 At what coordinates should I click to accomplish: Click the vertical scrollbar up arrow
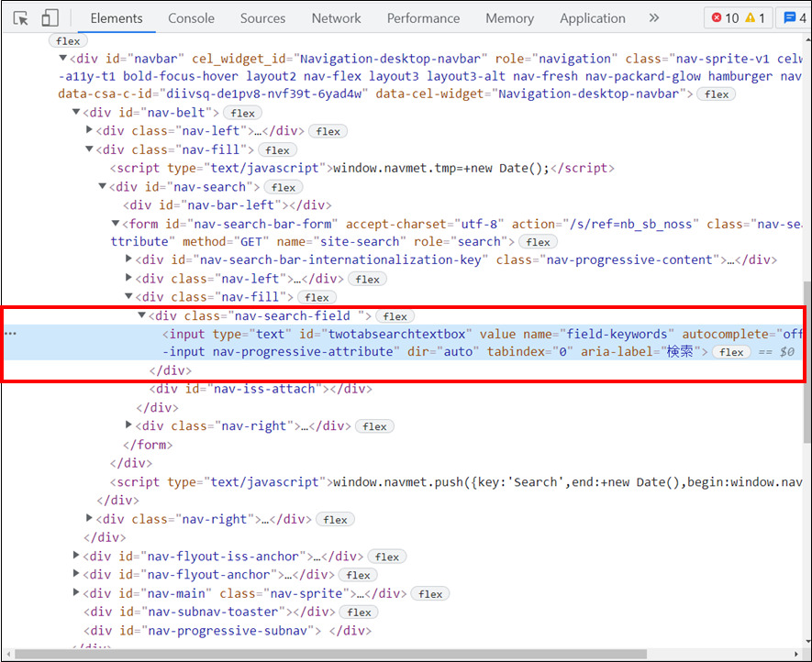[807, 39]
